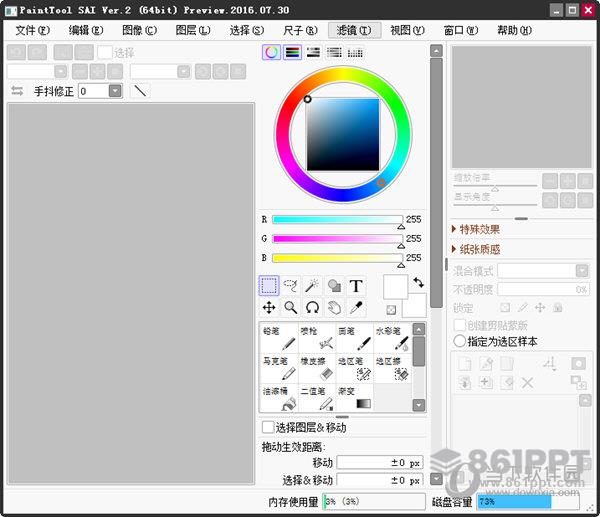Click the double-arrow icon beside 手抖修正

click(17, 91)
